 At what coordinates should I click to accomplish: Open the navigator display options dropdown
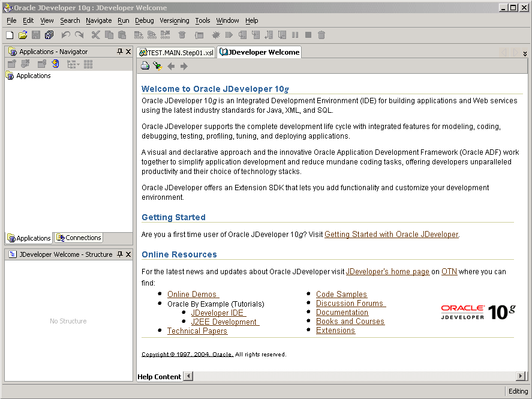point(72,64)
